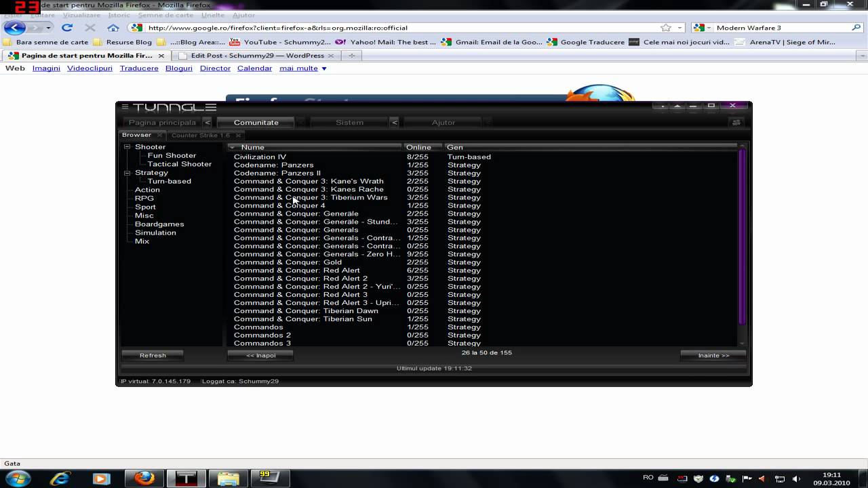Go to next page with Inainte
868x488 pixels.
point(713,355)
